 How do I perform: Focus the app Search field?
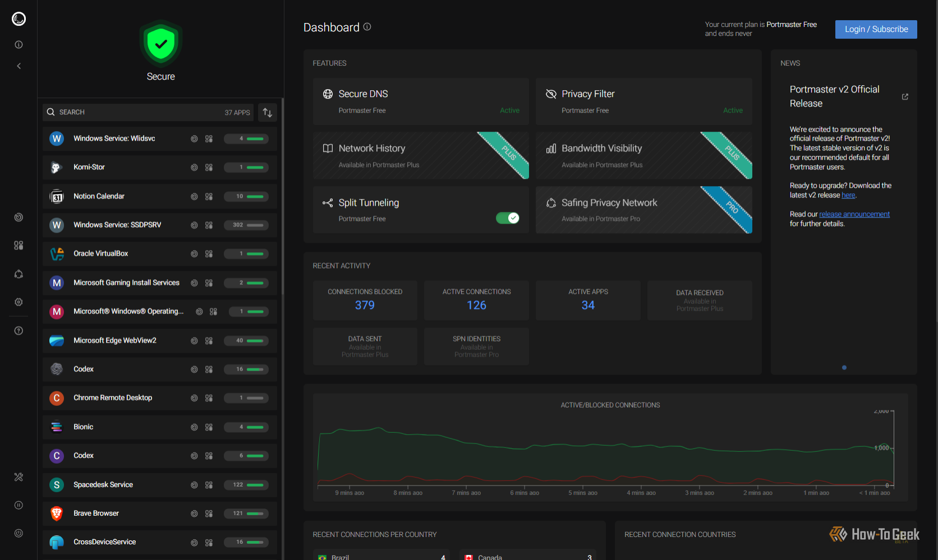(x=148, y=112)
